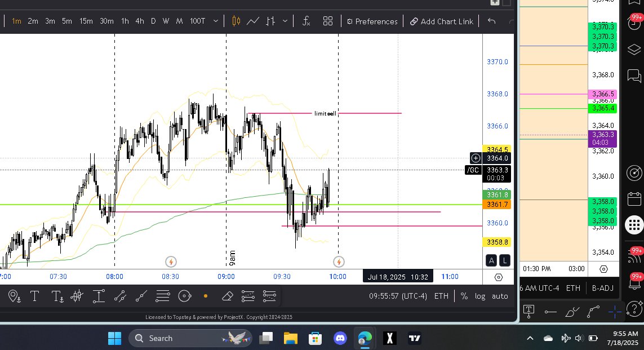Choose the 1h timeframe
The image size is (644, 350).
[x=125, y=21]
